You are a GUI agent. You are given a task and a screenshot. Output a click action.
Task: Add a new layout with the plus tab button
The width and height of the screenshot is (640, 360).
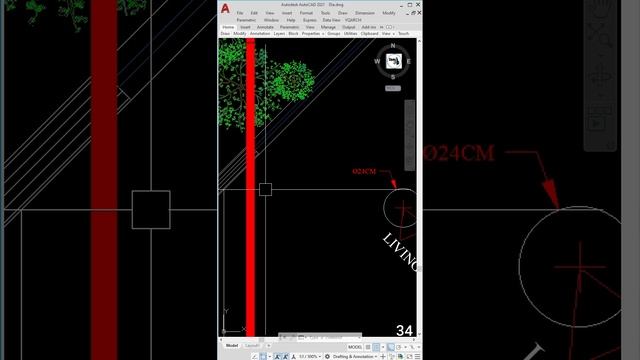pos(269,346)
